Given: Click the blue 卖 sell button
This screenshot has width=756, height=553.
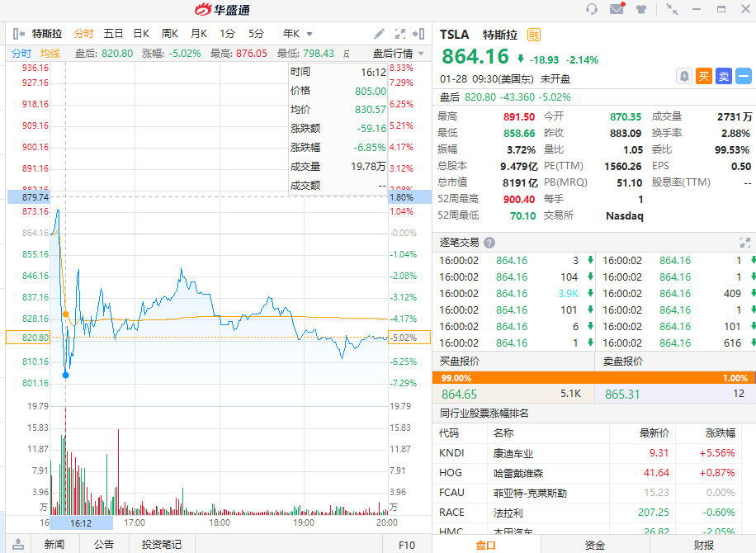Looking at the screenshot, I should [x=724, y=76].
